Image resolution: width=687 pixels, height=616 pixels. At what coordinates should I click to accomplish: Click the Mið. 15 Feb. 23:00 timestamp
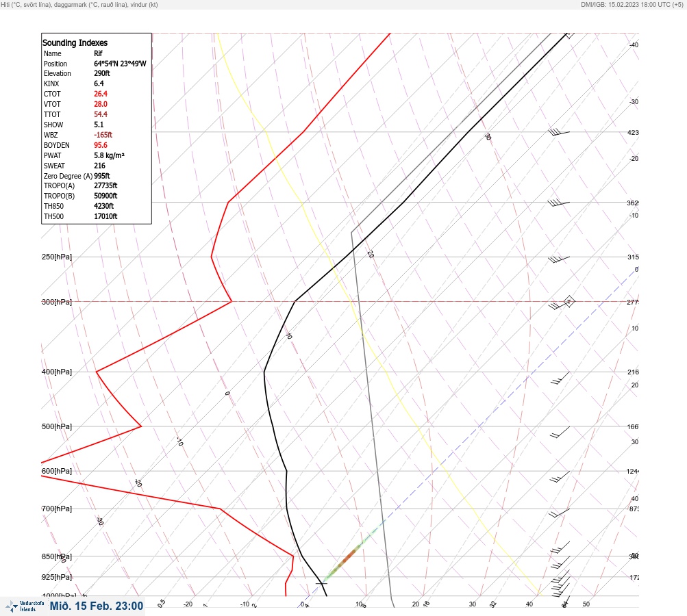pos(97,606)
